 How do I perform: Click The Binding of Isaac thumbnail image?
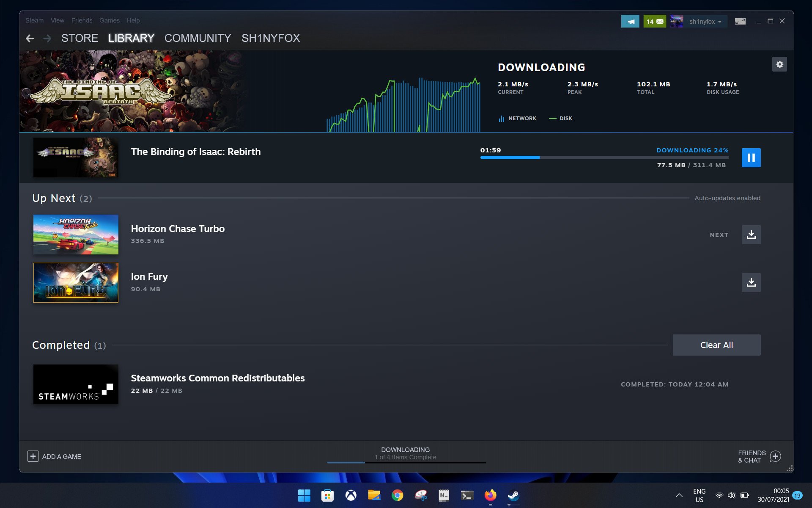coord(76,157)
